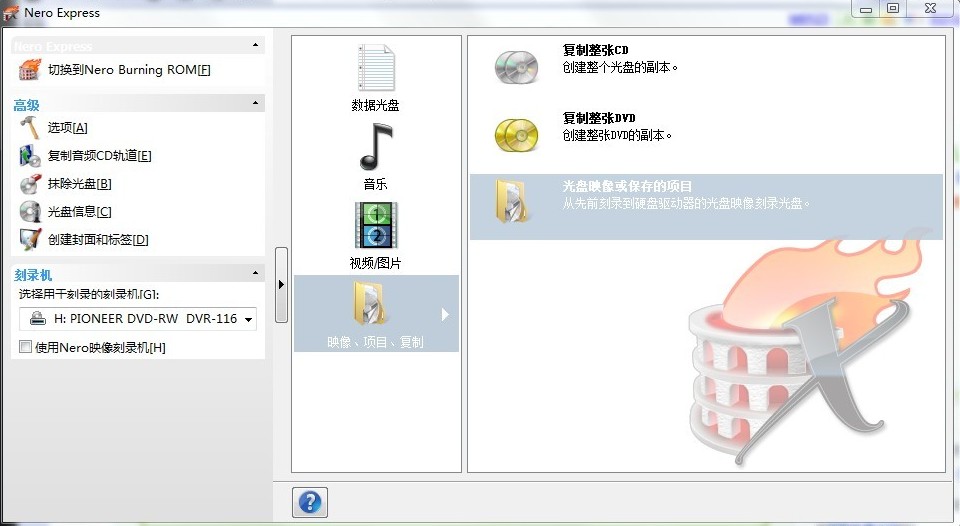Open 复制音频CD轨道[E] link
Image resolution: width=960 pixels, height=526 pixels.
100,156
